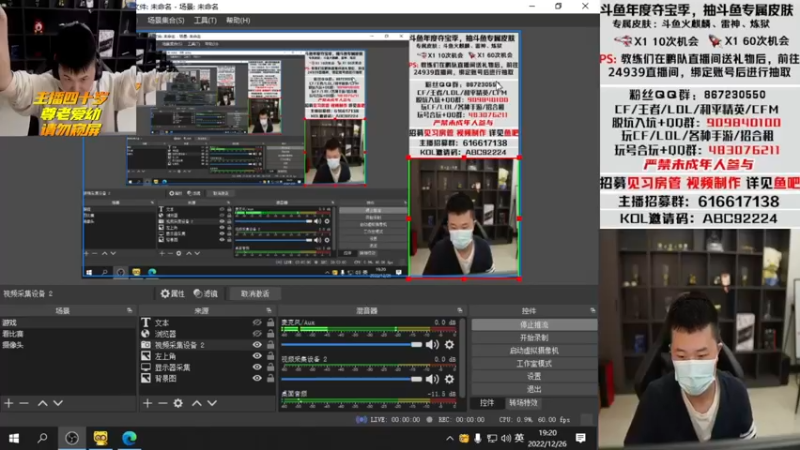Pop out the 混音器 dock panel
This screenshot has height=450, width=800.
click(x=459, y=310)
